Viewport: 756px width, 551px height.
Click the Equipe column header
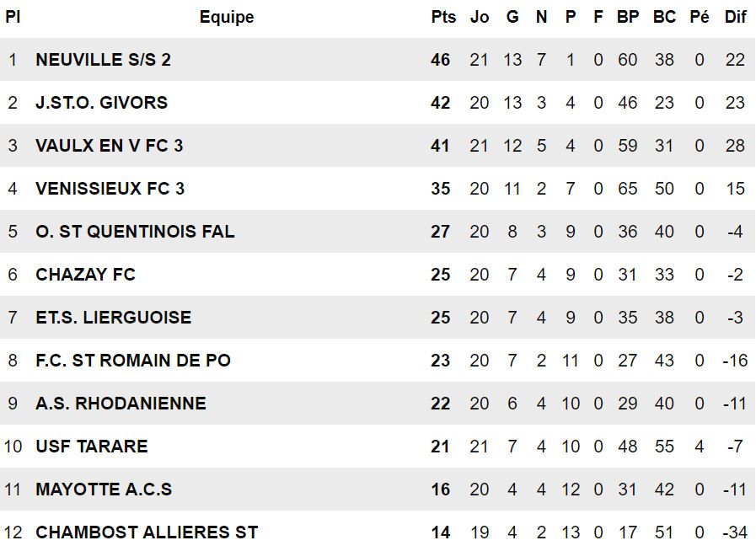click(x=227, y=17)
